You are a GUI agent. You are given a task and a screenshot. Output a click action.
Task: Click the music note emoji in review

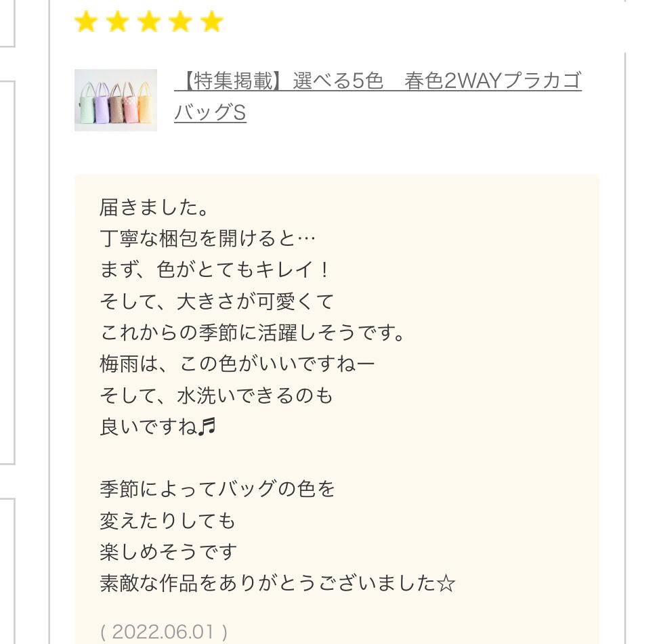208,427
